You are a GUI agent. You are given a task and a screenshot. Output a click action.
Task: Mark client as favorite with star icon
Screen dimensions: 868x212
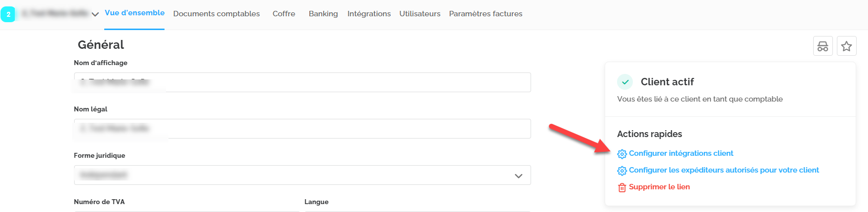pos(847,46)
